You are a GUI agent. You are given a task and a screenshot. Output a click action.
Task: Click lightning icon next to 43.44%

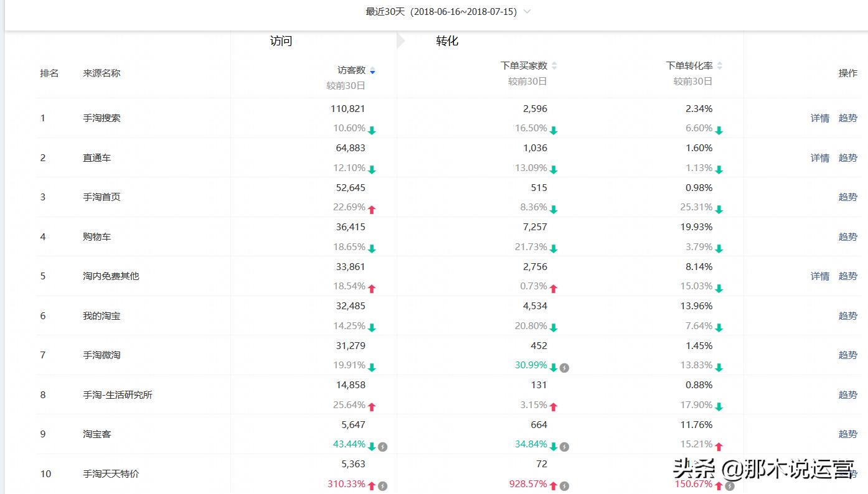click(x=383, y=447)
